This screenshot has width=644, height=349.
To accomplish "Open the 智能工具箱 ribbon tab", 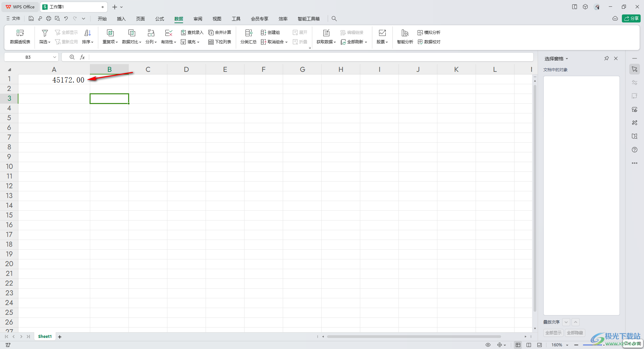I will click(309, 19).
